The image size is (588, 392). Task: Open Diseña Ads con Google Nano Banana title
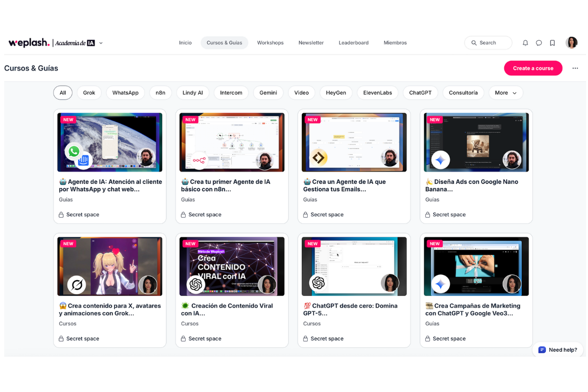471,185
